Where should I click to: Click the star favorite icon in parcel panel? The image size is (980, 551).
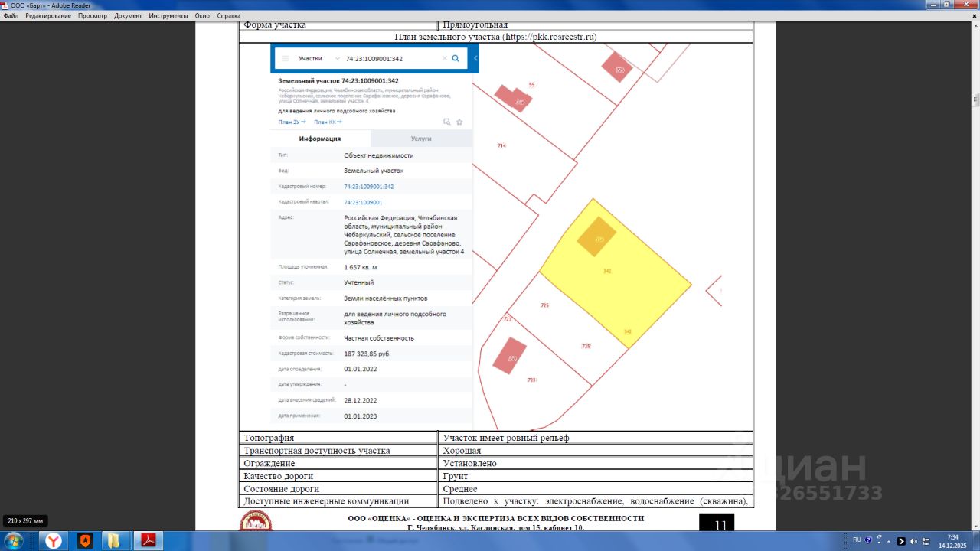(x=459, y=122)
